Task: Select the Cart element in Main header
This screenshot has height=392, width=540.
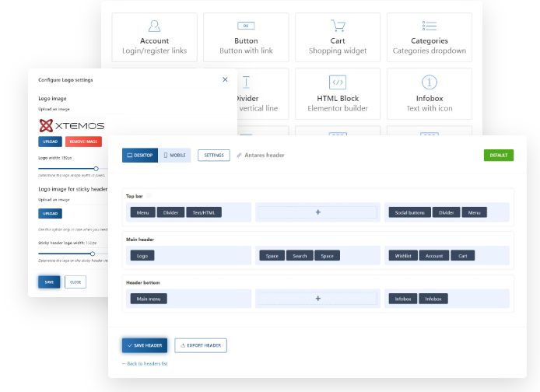Action: [462, 256]
